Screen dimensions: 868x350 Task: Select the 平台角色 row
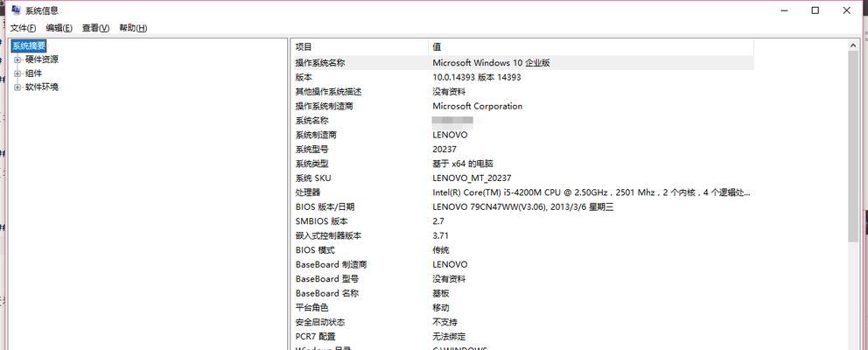(x=522, y=308)
